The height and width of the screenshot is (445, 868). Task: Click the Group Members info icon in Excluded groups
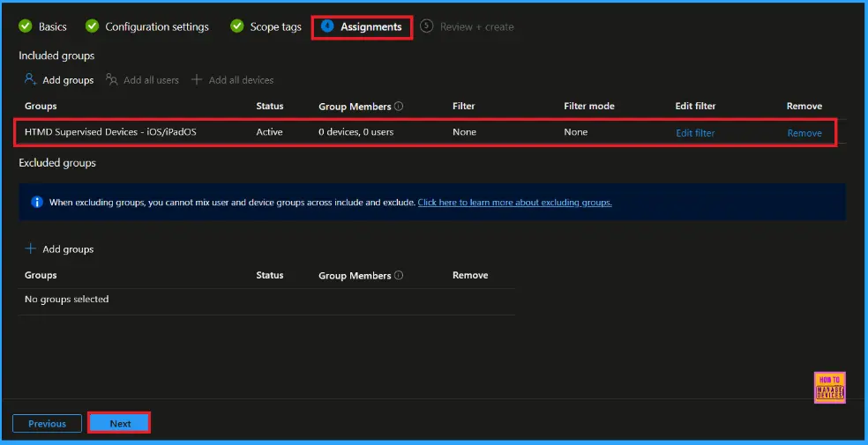[399, 276]
